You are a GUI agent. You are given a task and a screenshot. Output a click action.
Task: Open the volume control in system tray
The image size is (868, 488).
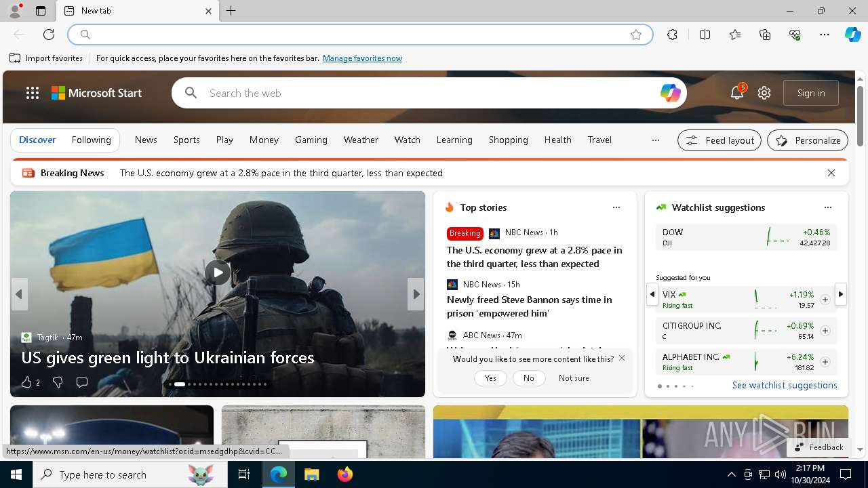coord(780,474)
